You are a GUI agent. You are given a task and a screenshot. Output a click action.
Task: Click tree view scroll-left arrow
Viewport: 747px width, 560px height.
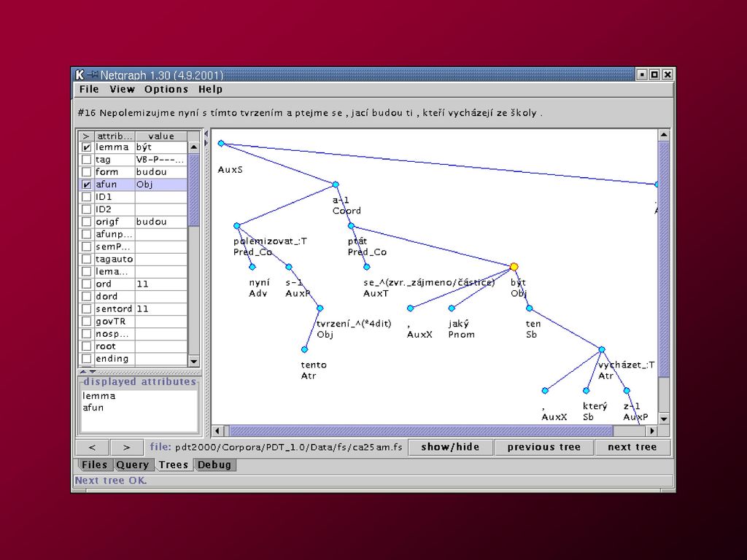217,431
